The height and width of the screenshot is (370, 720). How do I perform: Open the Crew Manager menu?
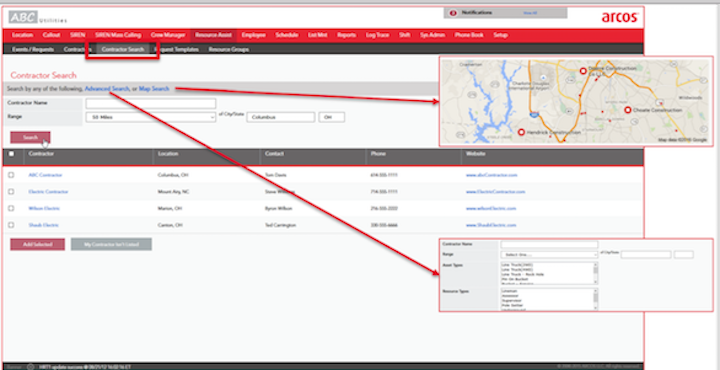tap(168, 35)
